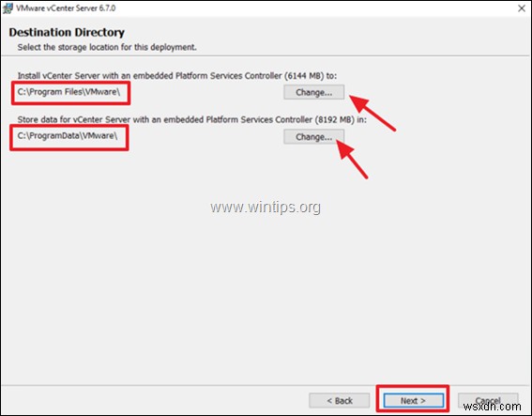
Task: Return to the previous step with Back
Action: (x=340, y=401)
